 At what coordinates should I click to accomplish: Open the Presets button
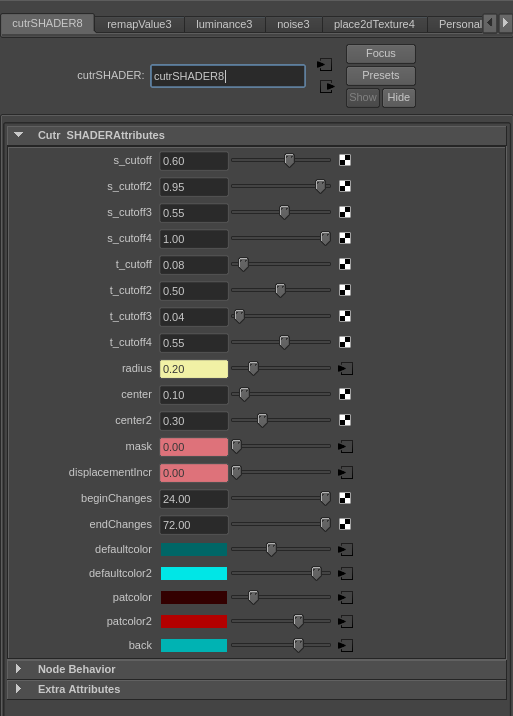(x=381, y=75)
